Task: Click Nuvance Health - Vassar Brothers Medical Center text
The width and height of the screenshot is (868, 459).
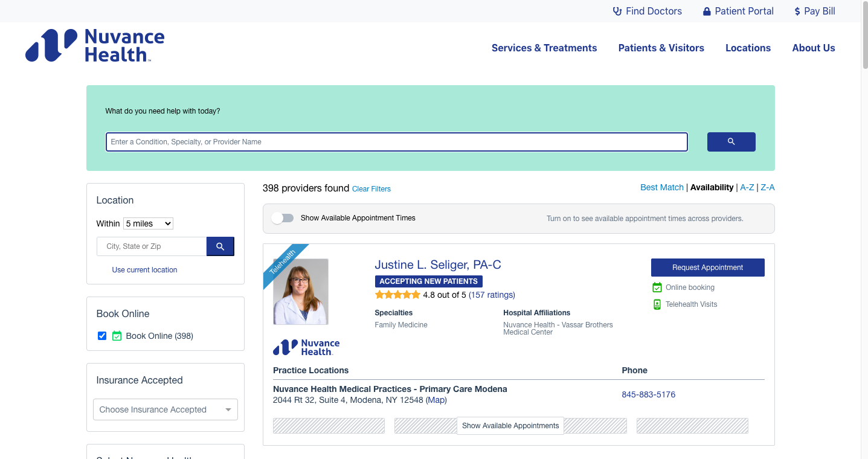Action: tap(558, 329)
